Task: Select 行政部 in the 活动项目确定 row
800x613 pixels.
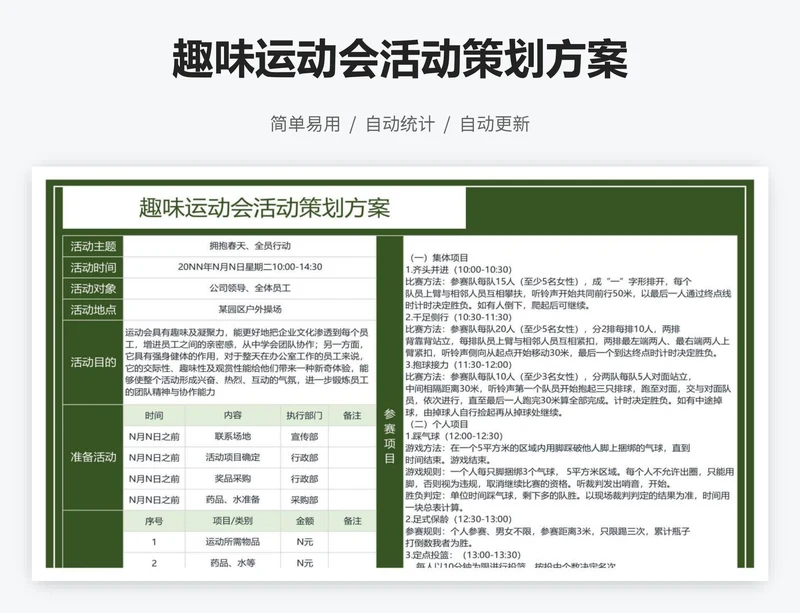Action: coord(305,457)
